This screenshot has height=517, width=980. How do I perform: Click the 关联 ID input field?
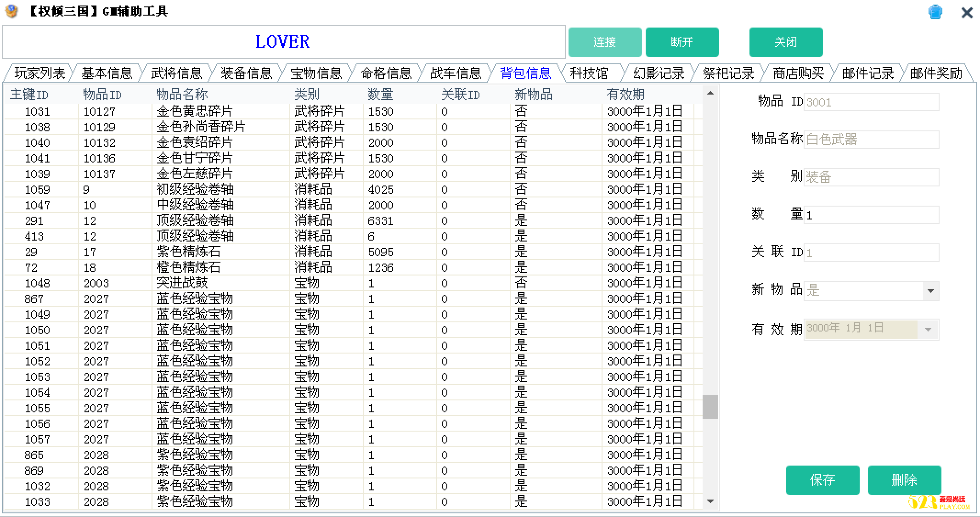coord(872,253)
